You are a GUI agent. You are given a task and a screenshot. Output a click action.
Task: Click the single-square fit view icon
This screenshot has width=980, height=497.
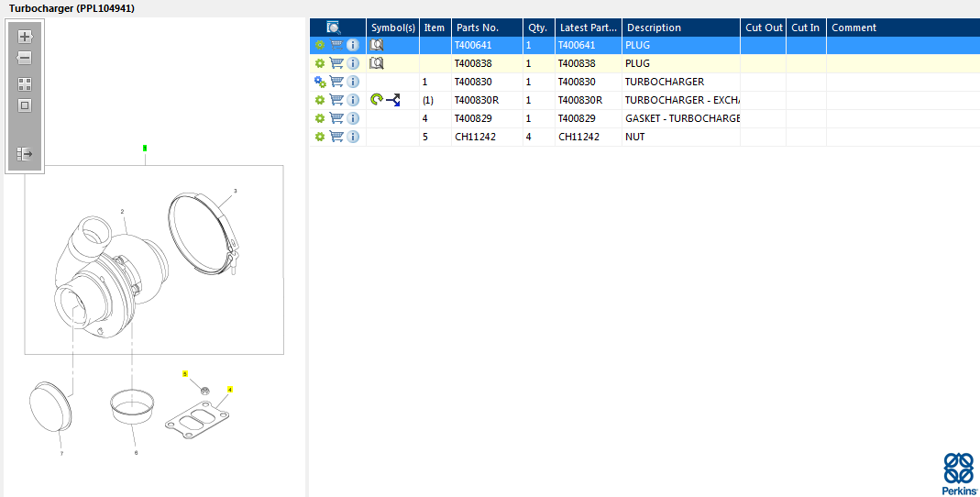click(25, 105)
